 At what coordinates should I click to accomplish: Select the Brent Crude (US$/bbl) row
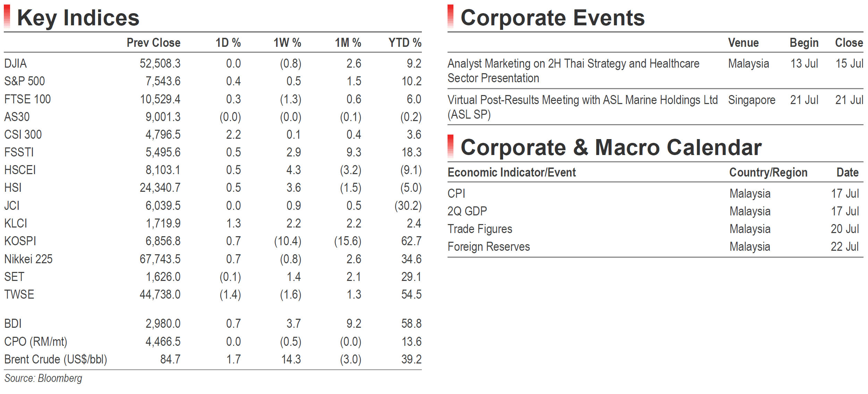pyautogui.click(x=213, y=359)
